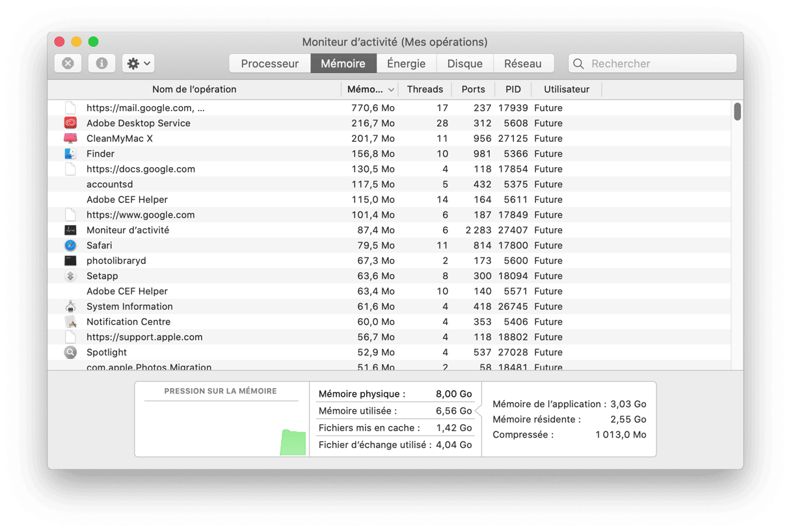Screen dimensions: 791x532
Task: Click the Mémoire résidente 2,55 Go value
Action: [628, 419]
